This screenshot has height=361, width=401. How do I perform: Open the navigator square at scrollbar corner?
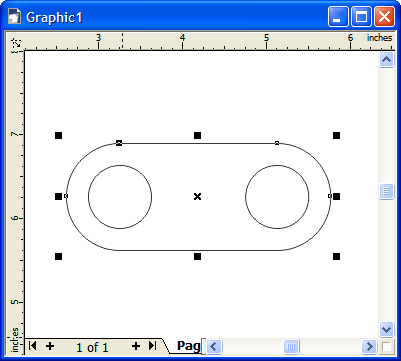(x=387, y=347)
